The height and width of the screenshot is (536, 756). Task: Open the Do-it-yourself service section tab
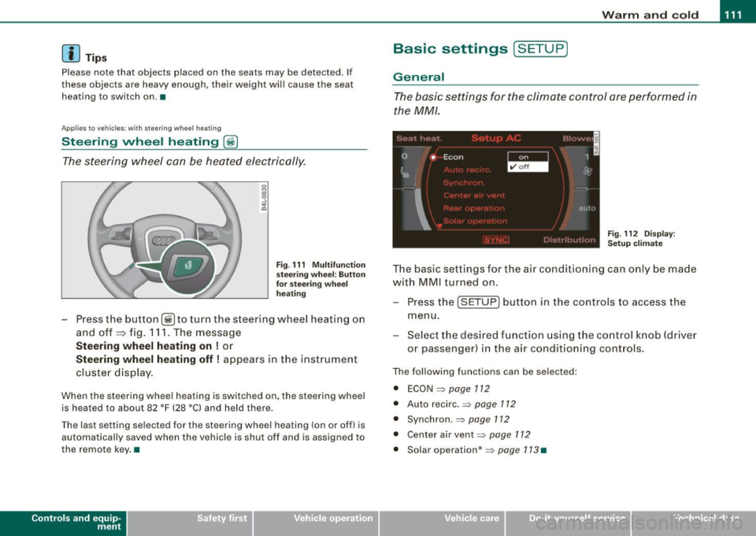pyautogui.click(x=569, y=523)
